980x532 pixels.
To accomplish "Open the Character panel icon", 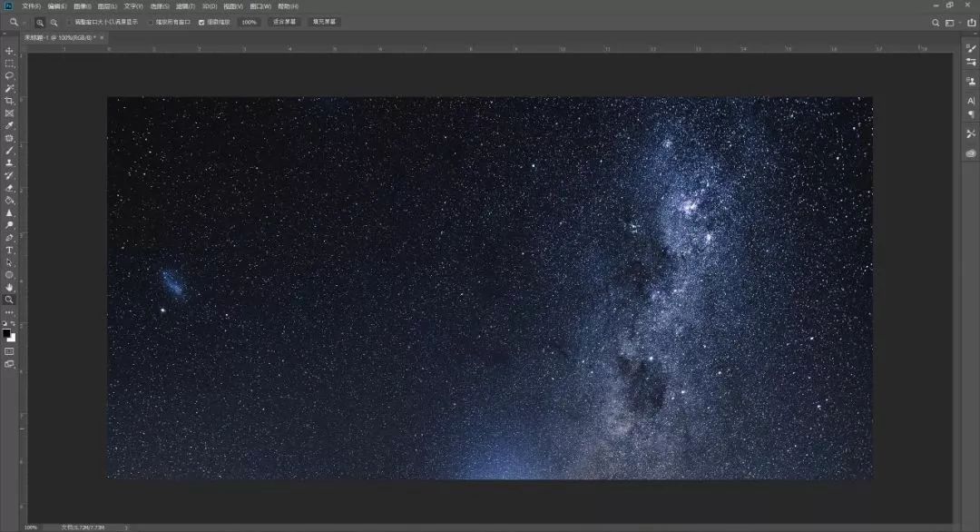I will pos(970,101).
